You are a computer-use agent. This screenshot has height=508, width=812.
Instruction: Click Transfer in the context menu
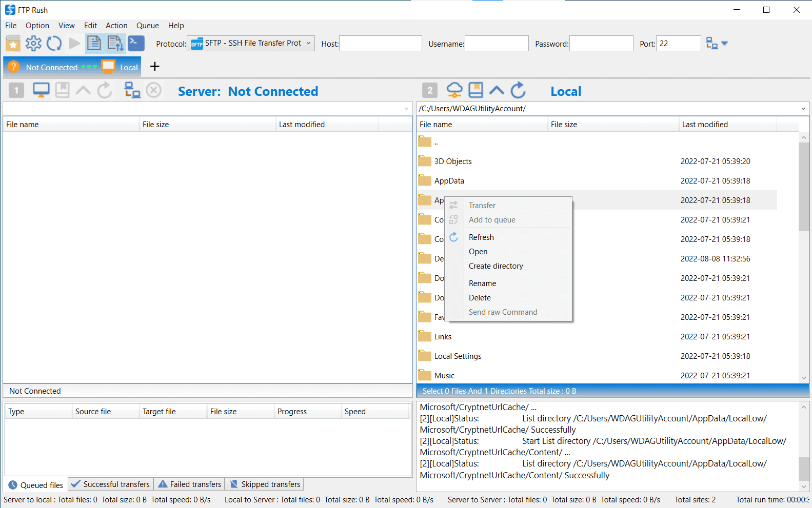[x=508, y=206]
